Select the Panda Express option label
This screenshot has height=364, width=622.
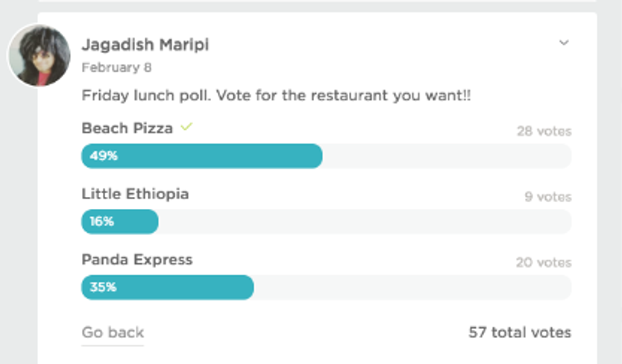(137, 260)
